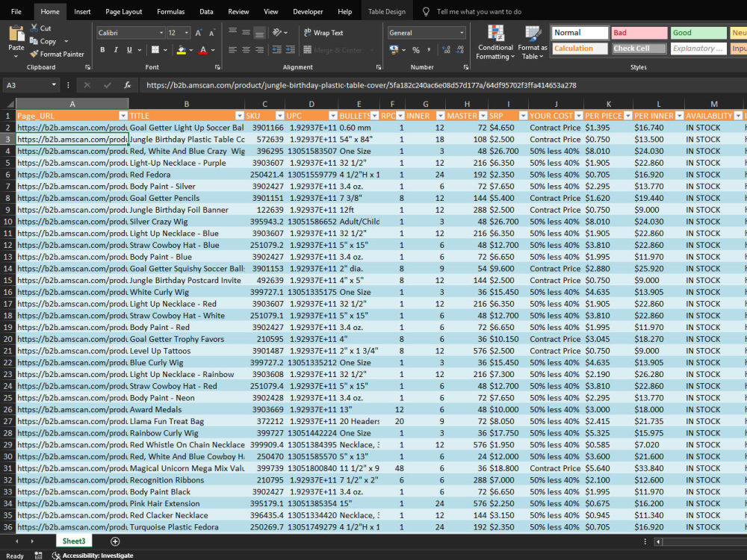This screenshot has width=747, height=560.
Task: Decrease indent
Action: click(x=277, y=49)
